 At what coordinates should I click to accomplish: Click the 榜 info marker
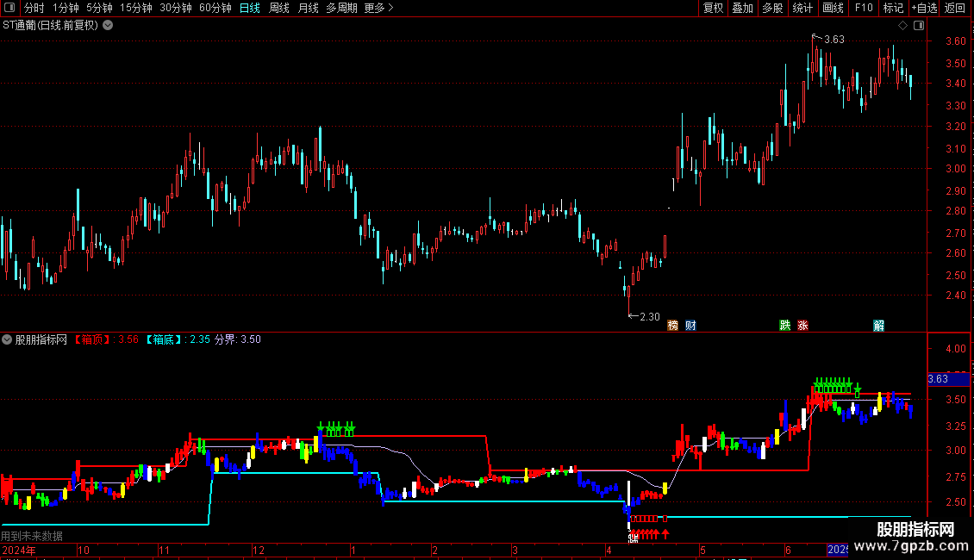pyautogui.click(x=672, y=326)
